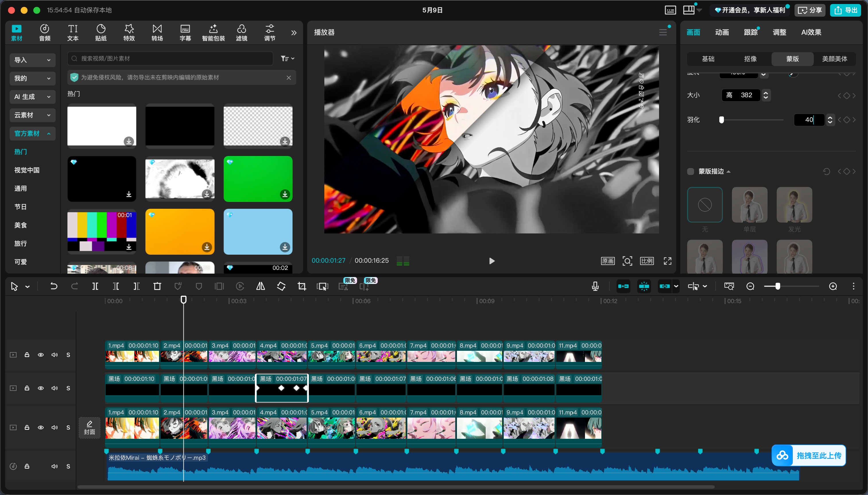Mute the mp3 audio track

[x=55, y=466]
